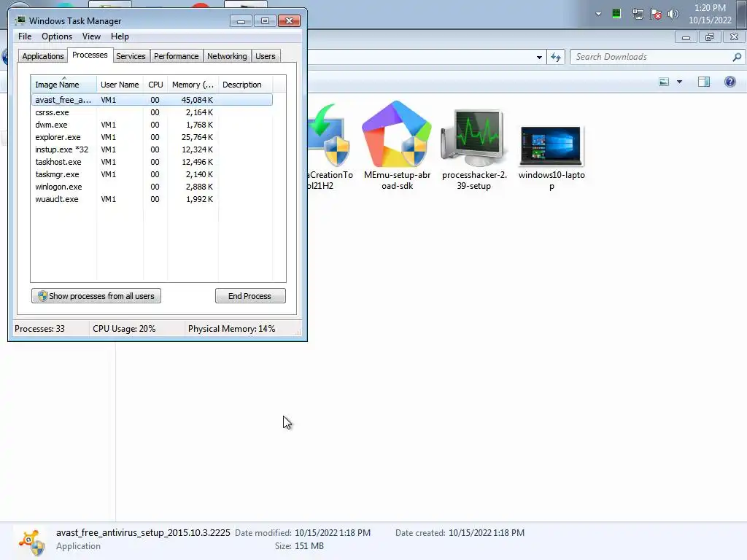Sort by User Name column header
The width and height of the screenshot is (747, 560).
(x=120, y=85)
